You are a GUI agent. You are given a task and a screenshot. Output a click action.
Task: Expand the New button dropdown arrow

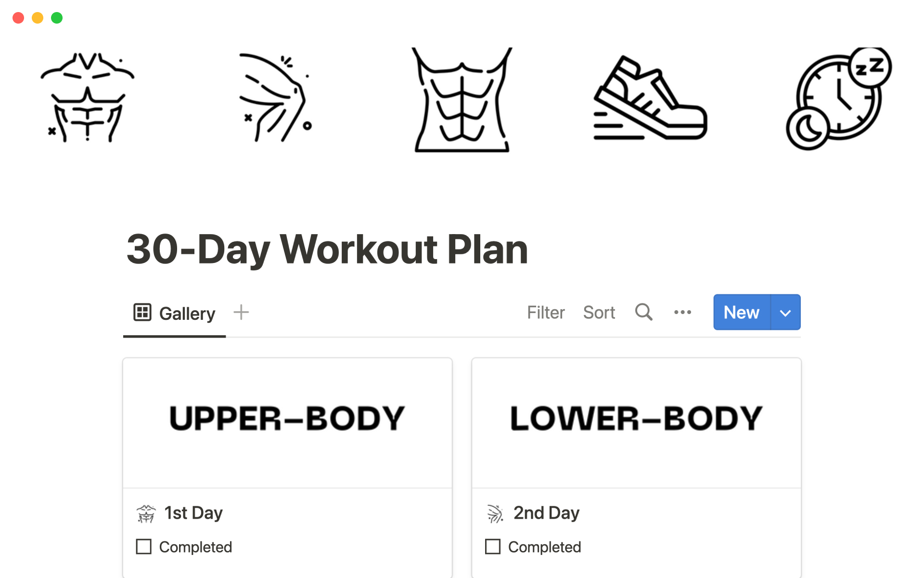click(785, 312)
